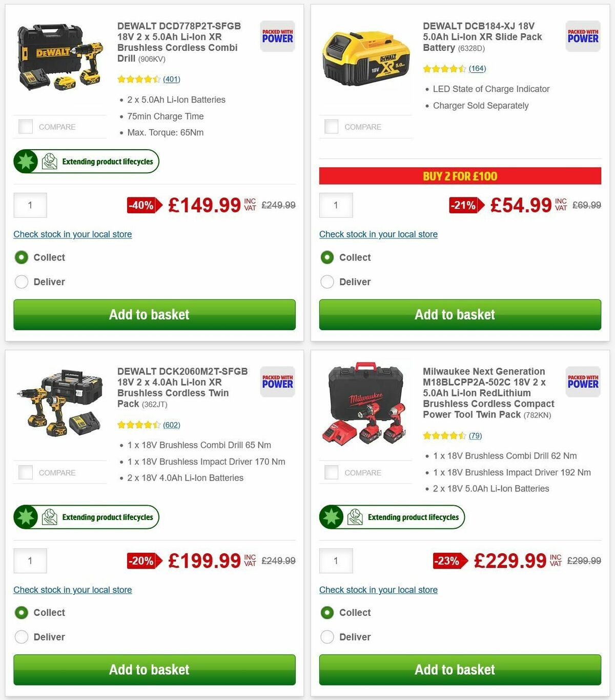Select the red -40% discount arrow badge

[x=143, y=205]
